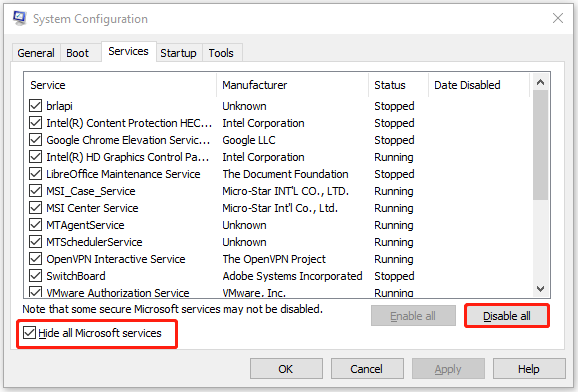The width and height of the screenshot is (578, 392).
Task: Toggle Intel(R) Content Protection HEC checkbox
Action: [x=35, y=123]
